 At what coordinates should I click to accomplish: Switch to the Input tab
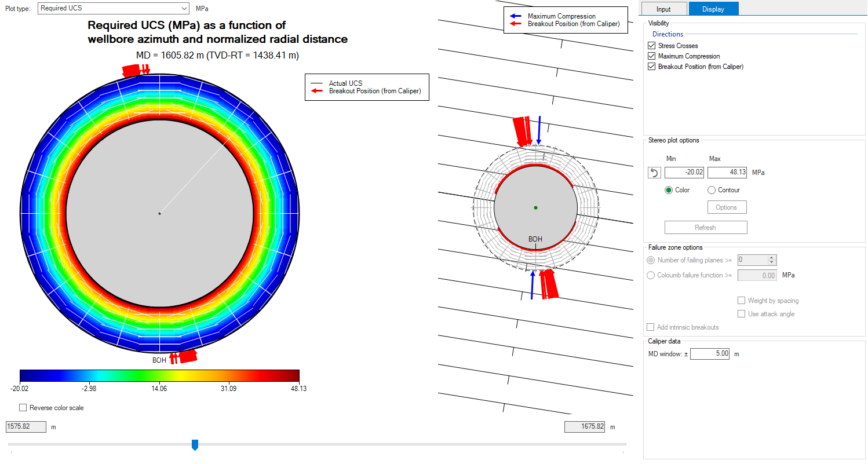(663, 9)
